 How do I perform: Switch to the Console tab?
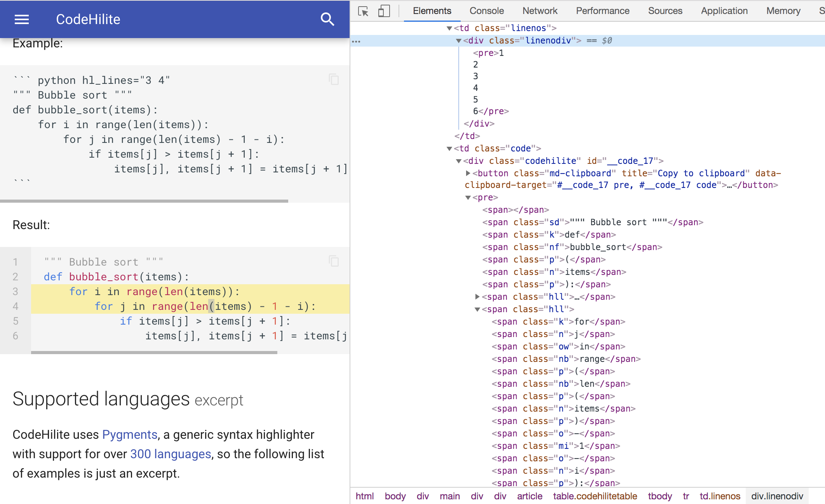click(486, 11)
